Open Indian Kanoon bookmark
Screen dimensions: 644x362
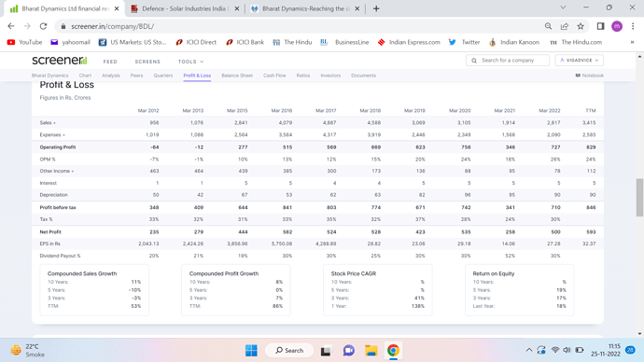[x=514, y=42]
